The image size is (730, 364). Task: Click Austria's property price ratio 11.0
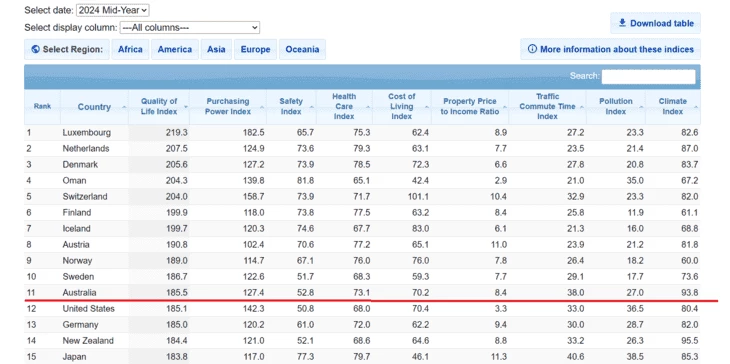tap(499, 244)
